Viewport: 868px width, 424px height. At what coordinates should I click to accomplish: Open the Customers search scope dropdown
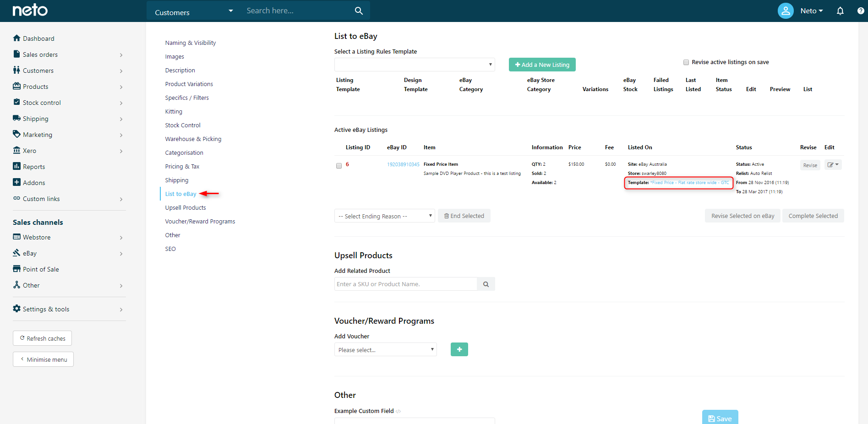193,11
